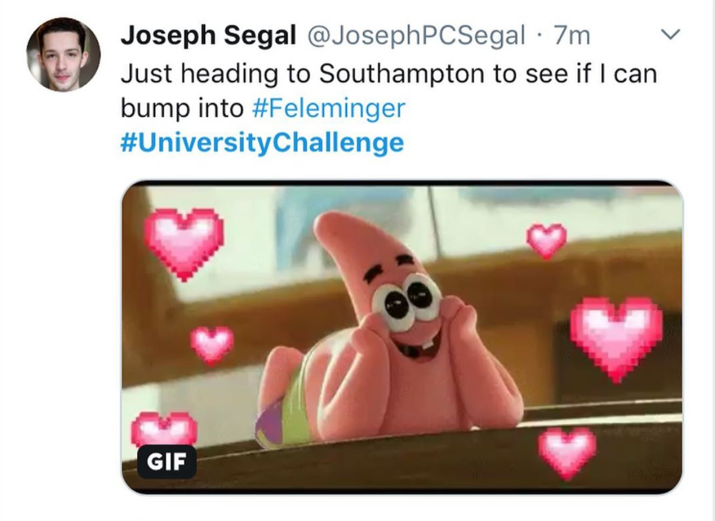Viewport: 715px width, 521px height.
Task: Click the pixel heart at bottom-right of GIF
Action: 567,453
